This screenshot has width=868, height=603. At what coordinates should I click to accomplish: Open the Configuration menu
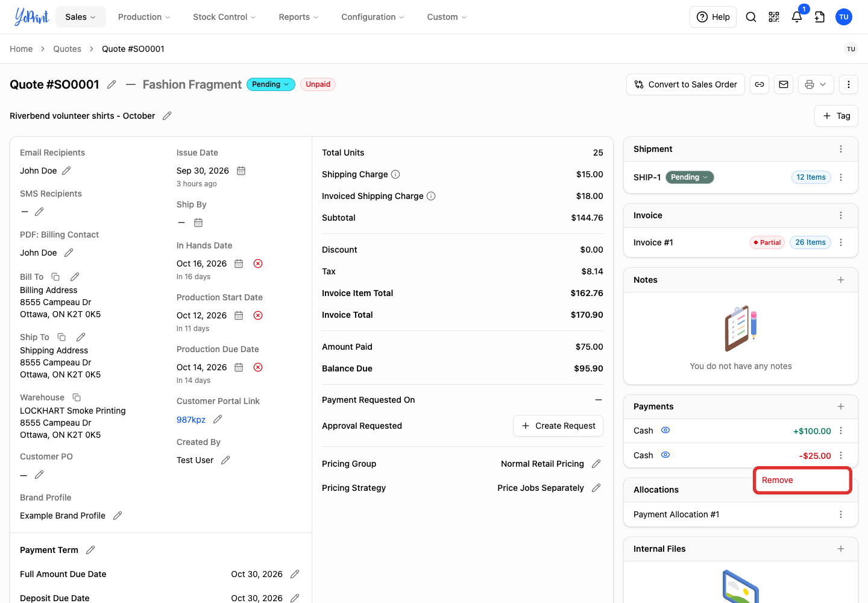coord(373,17)
